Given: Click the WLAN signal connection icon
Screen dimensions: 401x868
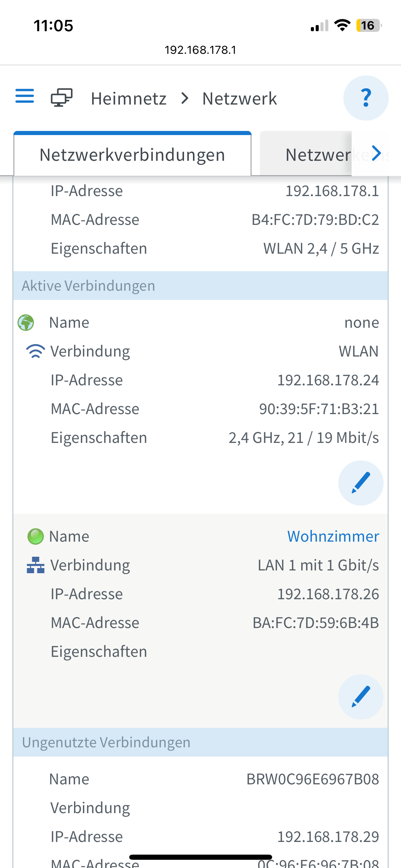Looking at the screenshot, I should 36,351.
